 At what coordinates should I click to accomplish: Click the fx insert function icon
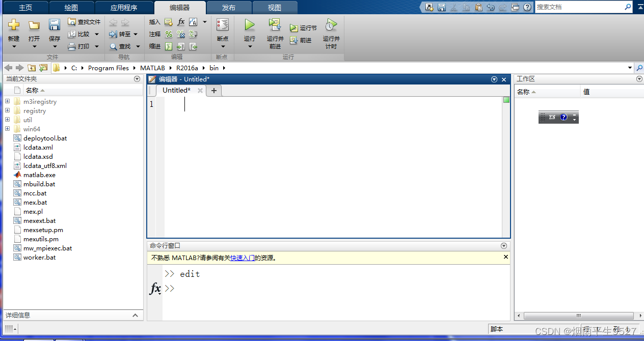[180, 22]
